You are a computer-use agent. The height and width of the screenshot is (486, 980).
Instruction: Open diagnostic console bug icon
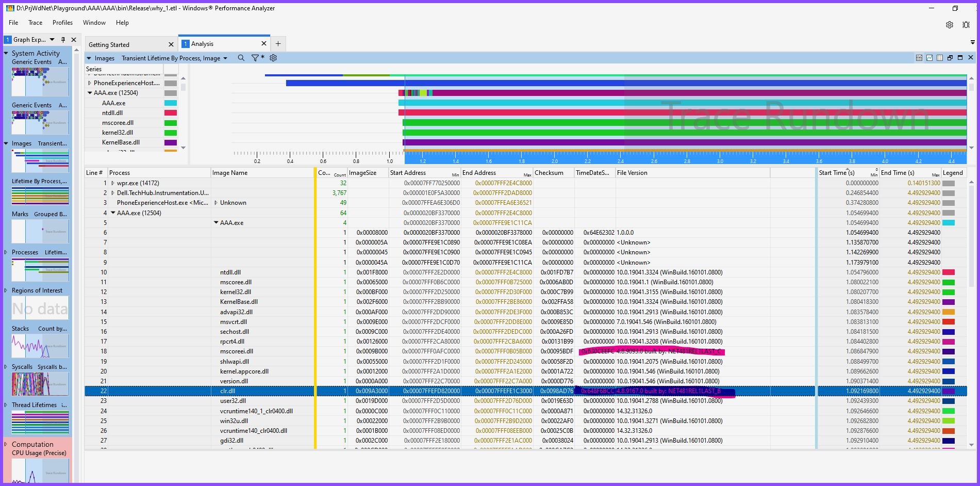tap(966, 25)
